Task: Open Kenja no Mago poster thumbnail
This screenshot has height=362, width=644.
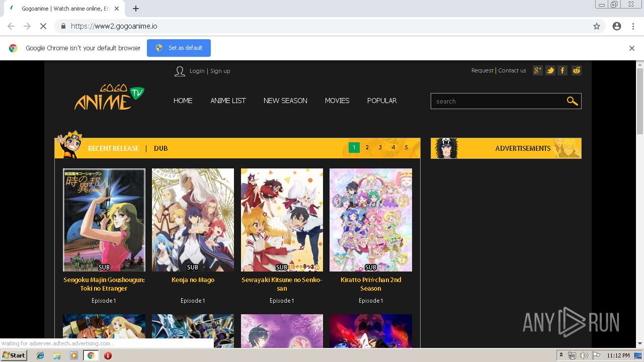Action: tap(193, 220)
